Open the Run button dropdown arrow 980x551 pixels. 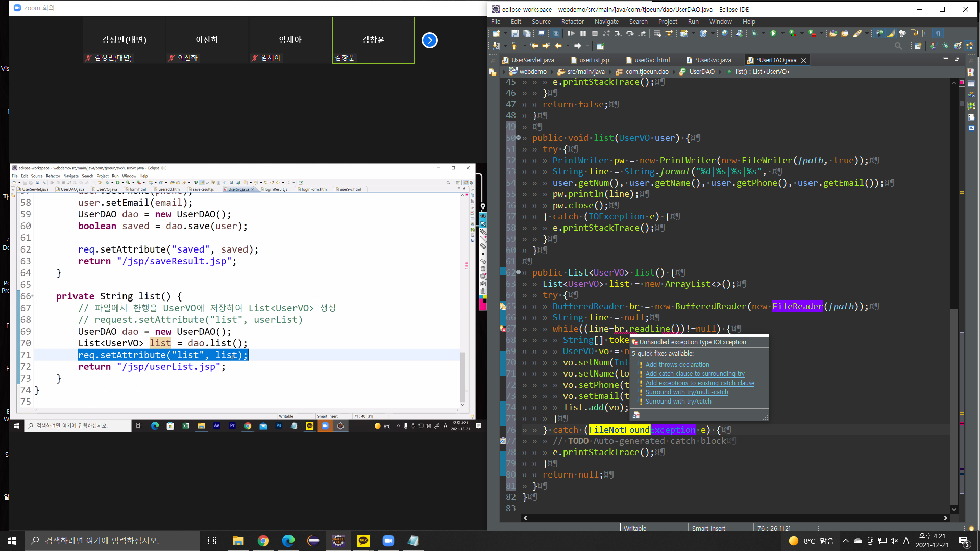[x=782, y=33]
